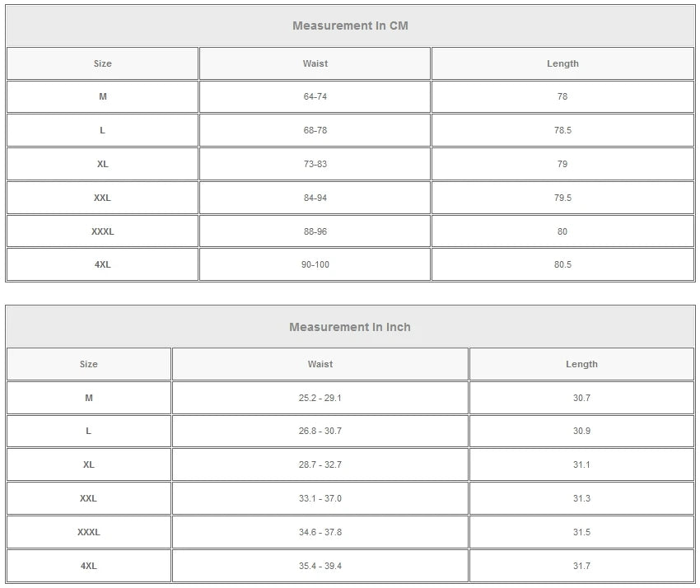The height and width of the screenshot is (588, 700).
Task: Click the Size column header in Inch table
Action: (x=89, y=364)
